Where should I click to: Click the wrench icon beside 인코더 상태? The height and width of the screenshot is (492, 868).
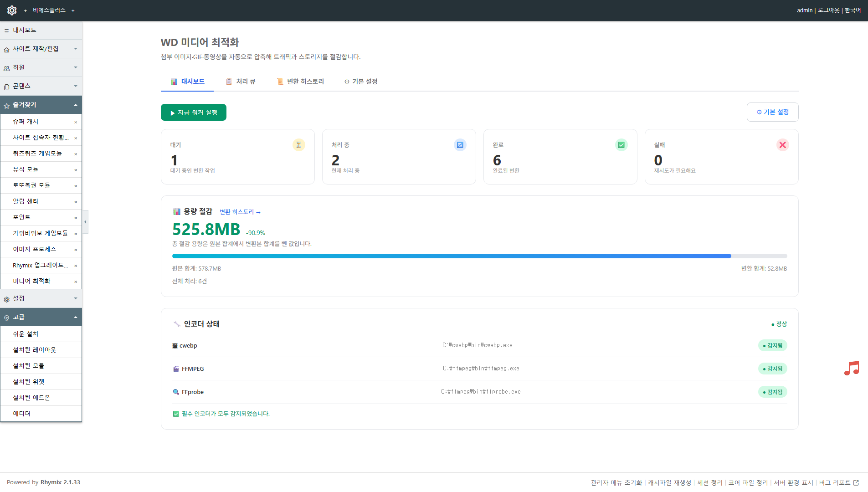point(177,324)
